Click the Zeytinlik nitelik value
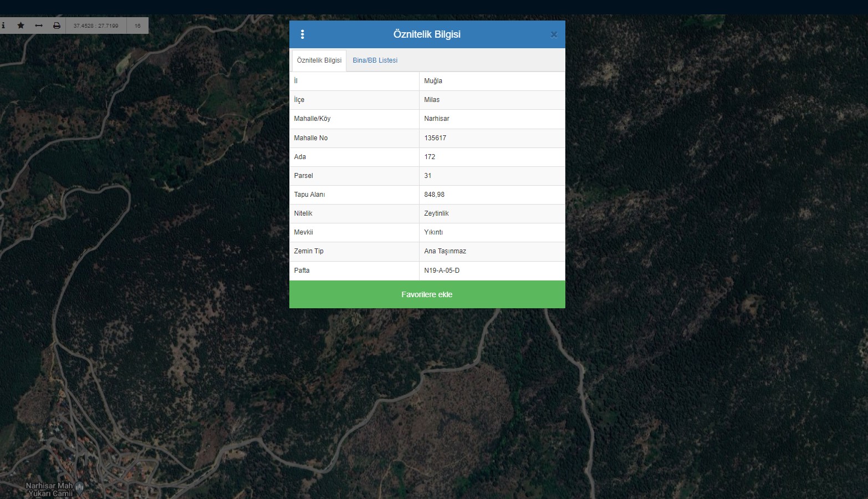The image size is (868, 499). 436,213
